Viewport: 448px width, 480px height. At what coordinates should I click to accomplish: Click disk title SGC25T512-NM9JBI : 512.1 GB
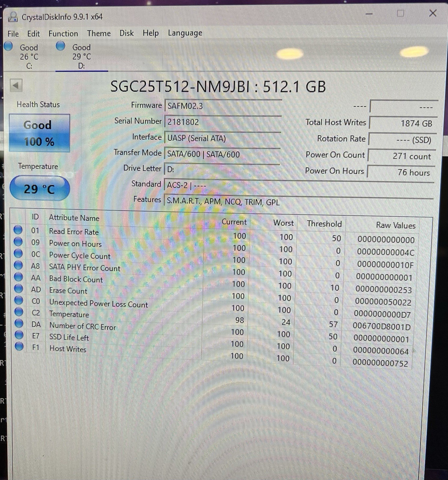click(x=218, y=86)
